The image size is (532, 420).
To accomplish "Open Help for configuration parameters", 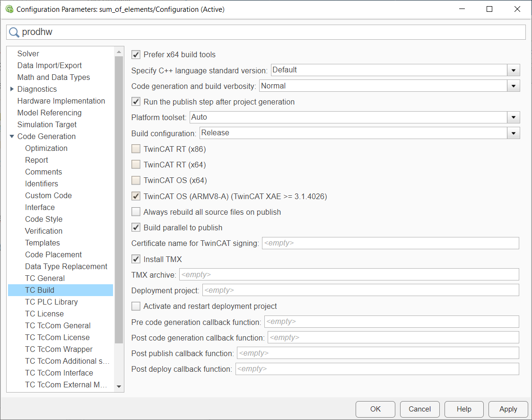I will point(464,409).
